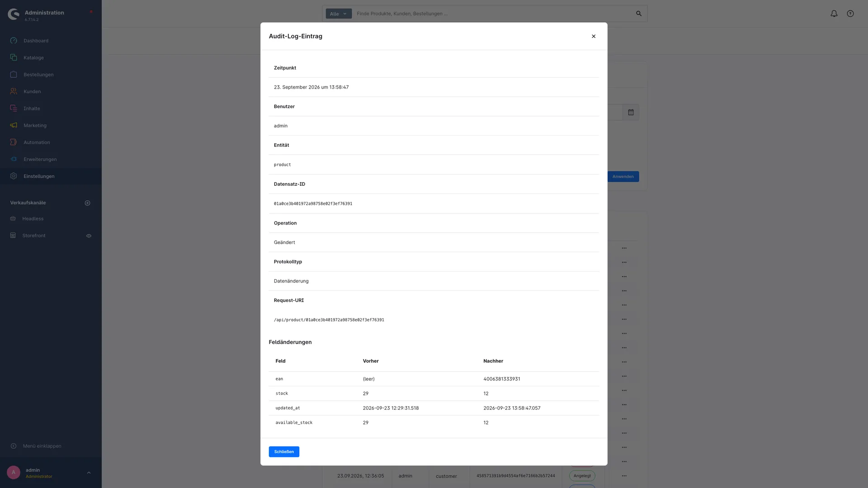Viewport: 868px width, 488px height.
Task: Click the Bestellungen bag icon
Action: click(x=14, y=74)
